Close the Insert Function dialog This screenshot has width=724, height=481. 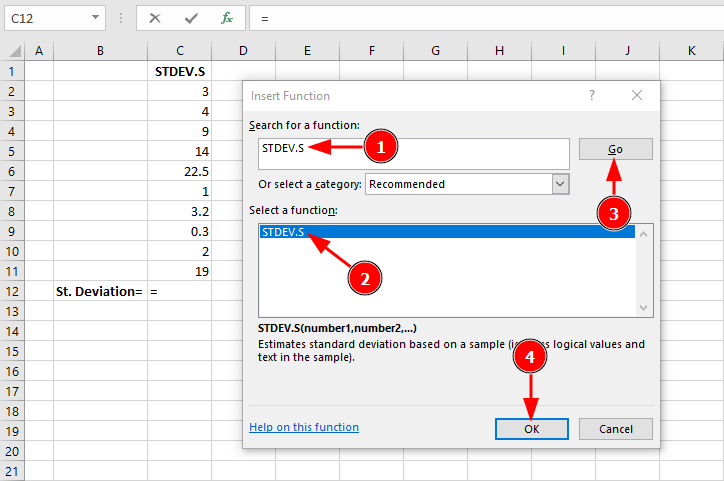[636, 96]
